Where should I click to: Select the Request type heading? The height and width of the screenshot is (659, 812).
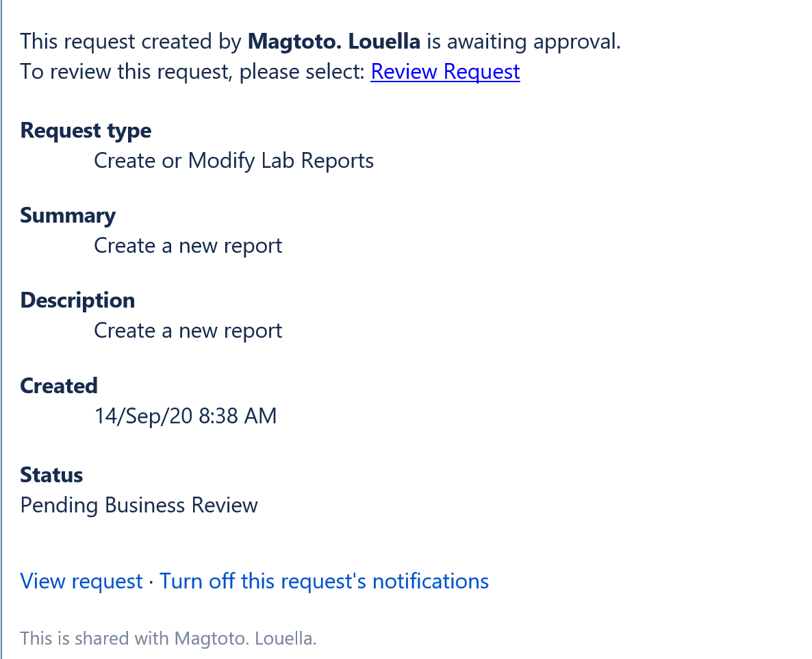click(86, 131)
